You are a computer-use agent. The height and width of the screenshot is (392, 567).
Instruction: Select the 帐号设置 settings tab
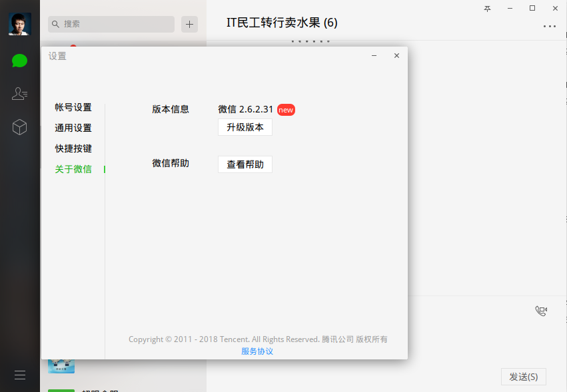tap(73, 107)
